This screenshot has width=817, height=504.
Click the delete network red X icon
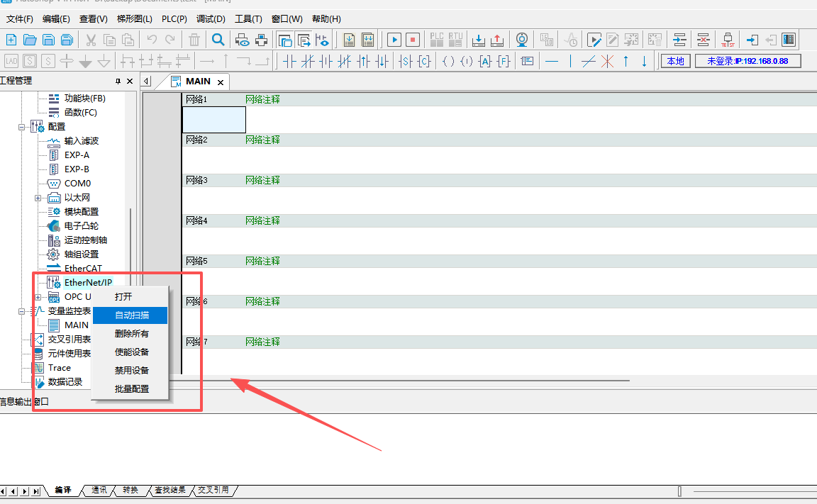click(704, 40)
